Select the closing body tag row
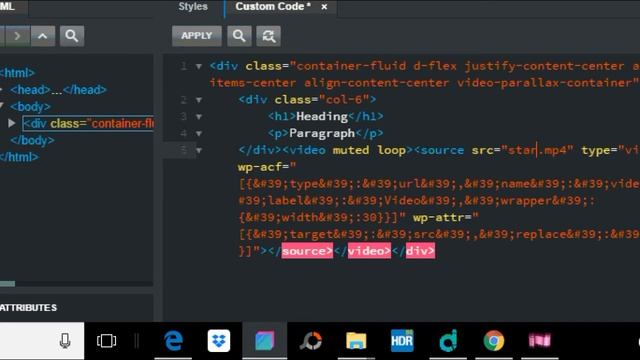This screenshot has width=640, height=360. [32, 140]
